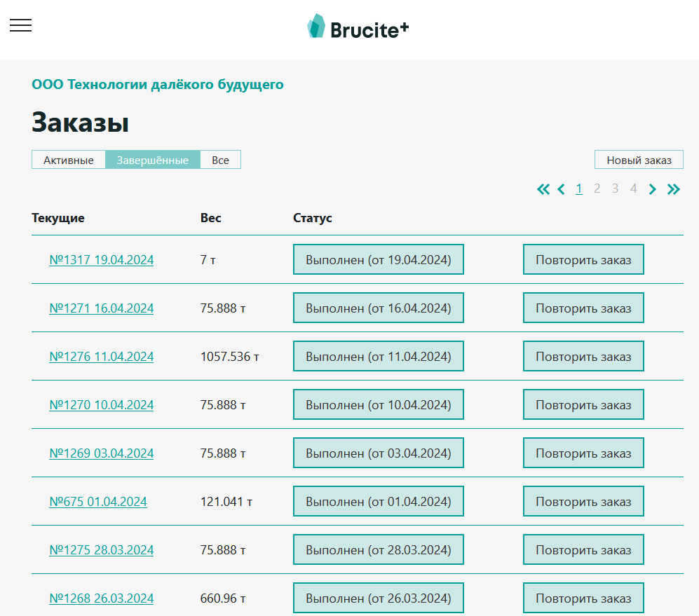The image size is (699, 616).
Task: Open page 2 of orders
Action: 597,189
